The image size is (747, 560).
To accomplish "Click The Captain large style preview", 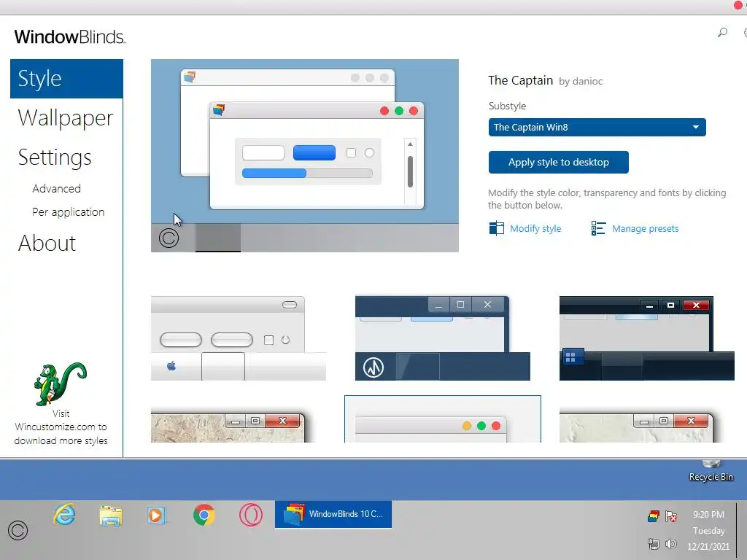I will click(305, 155).
